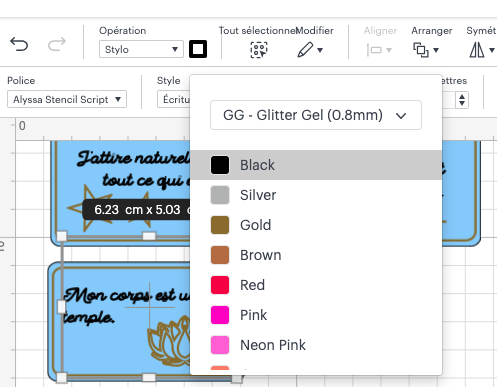Open the Style dropdown showing Écriture
The height and width of the screenshot is (387, 497).
[174, 99]
